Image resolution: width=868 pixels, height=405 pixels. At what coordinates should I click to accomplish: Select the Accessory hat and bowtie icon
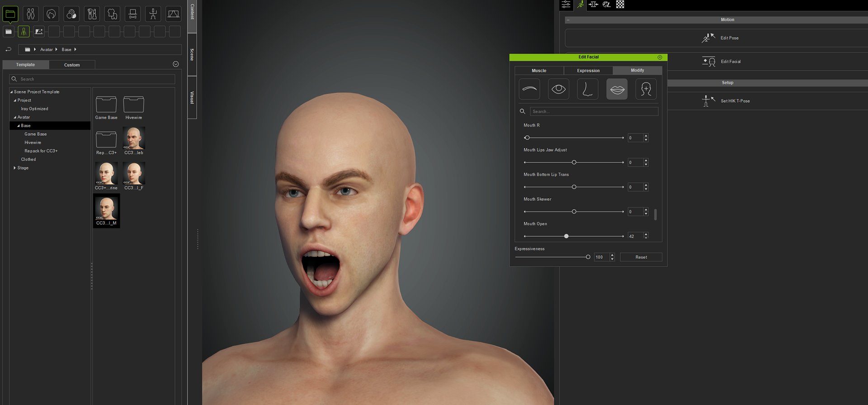click(x=133, y=14)
